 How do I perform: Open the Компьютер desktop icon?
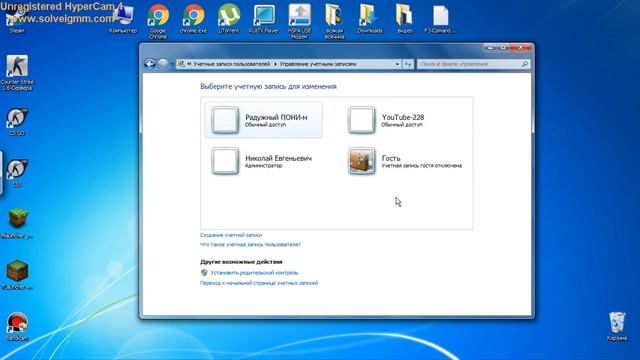click(x=123, y=19)
